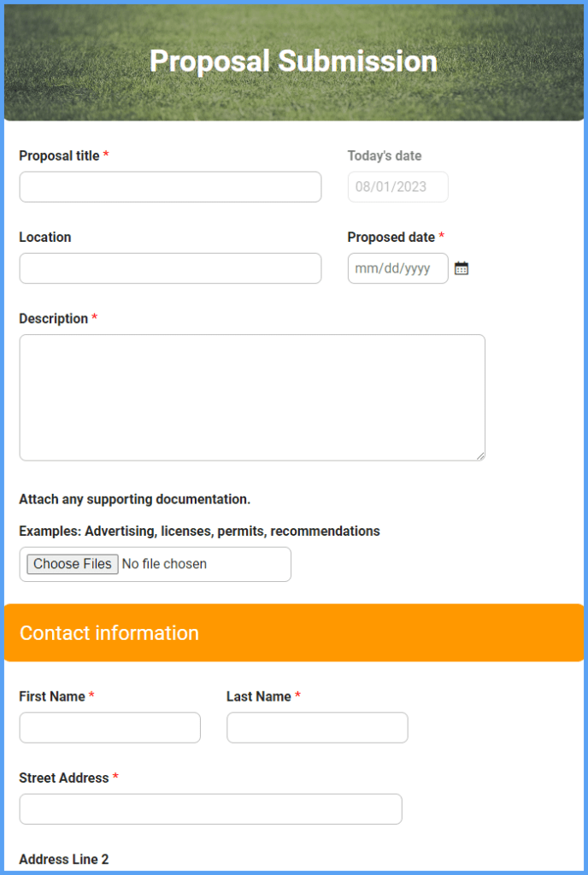Image resolution: width=588 pixels, height=875 pixels.
Task: Click the required asterisk next to Last Name
Action: pos(297,696)
